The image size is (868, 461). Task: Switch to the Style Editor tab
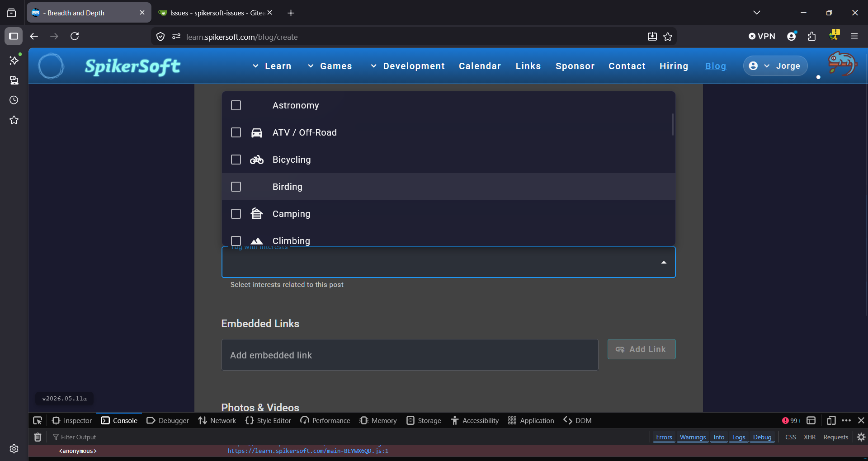pos(268,421)
